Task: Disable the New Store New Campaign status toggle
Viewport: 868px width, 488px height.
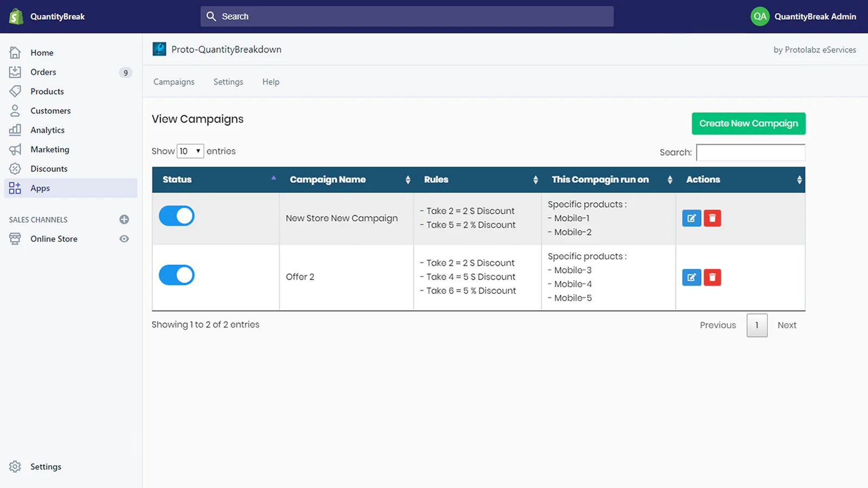Action: tap(177, 216)
